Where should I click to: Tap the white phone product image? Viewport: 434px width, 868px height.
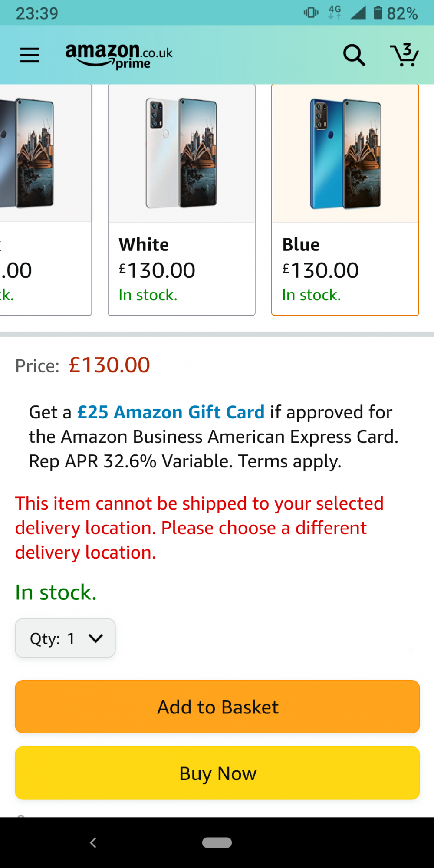[181, 153]
